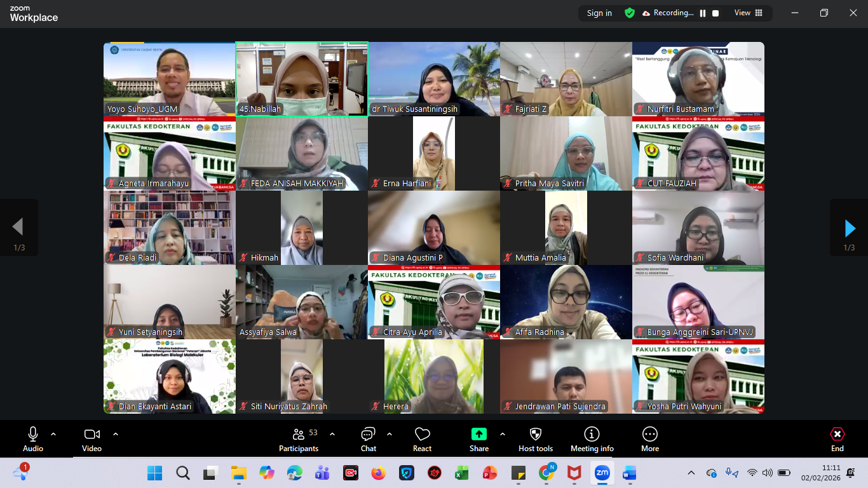Select Yoyo Suhoyo_UGM video tile

coord(170,79)
